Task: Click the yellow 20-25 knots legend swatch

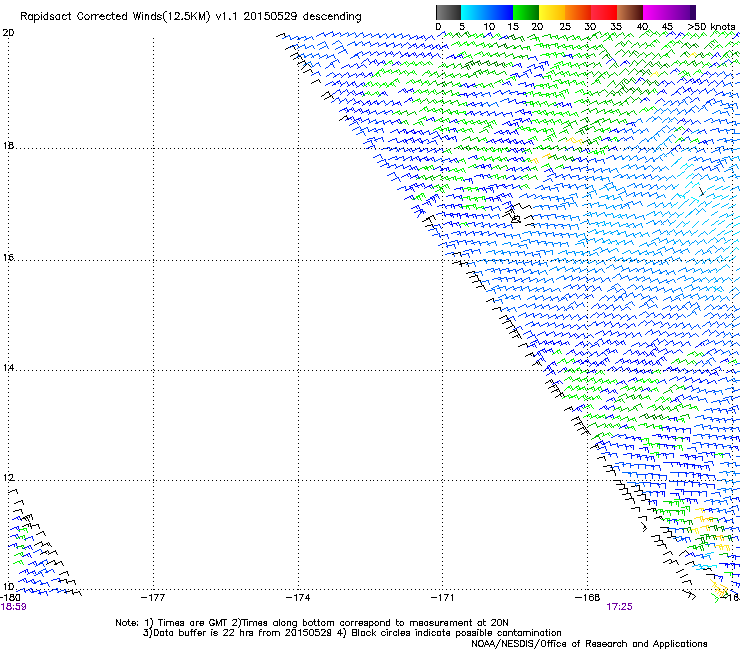Action: click(551, 12)
